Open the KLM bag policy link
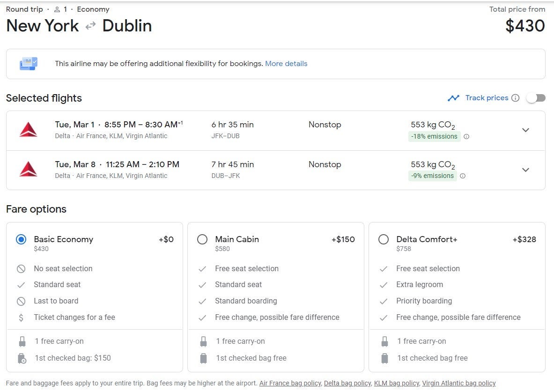 click(396, 383)
